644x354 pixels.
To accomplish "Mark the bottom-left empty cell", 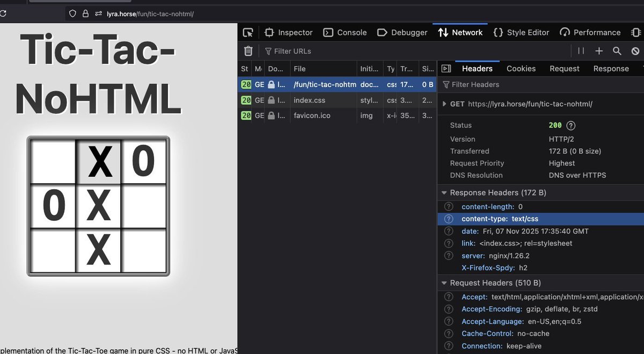I will 53,250.
